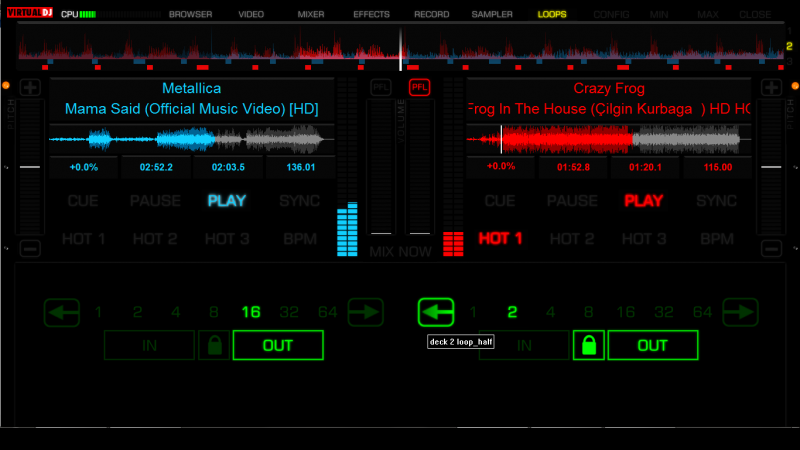
Task: Sync deck 2 with SYNC button
Action: click(716, 201)
